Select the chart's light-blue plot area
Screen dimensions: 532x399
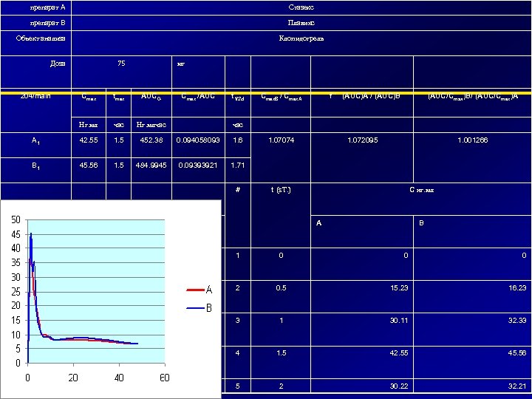[96, 291]
